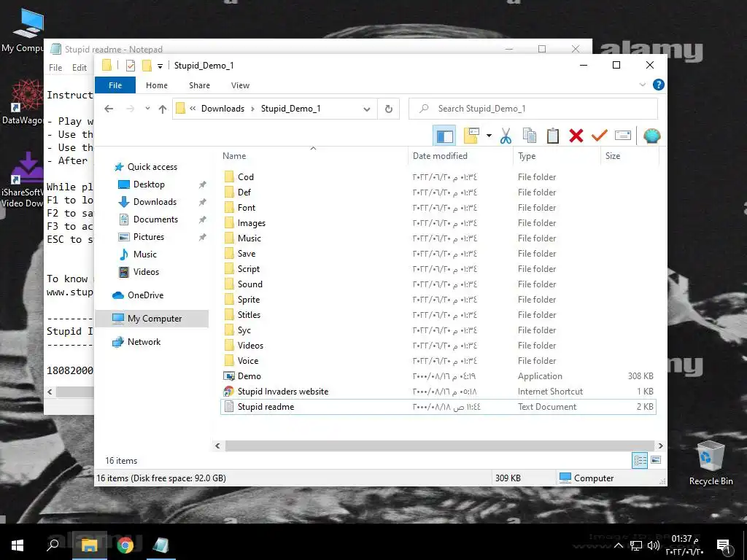Click scroll right arrow in file list
747x560 pixels.
660,446
